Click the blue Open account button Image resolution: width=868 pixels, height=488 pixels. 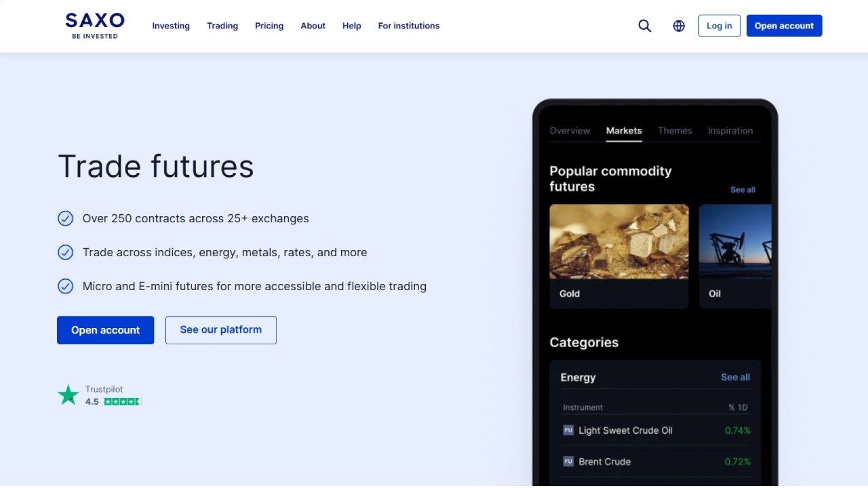105,330
